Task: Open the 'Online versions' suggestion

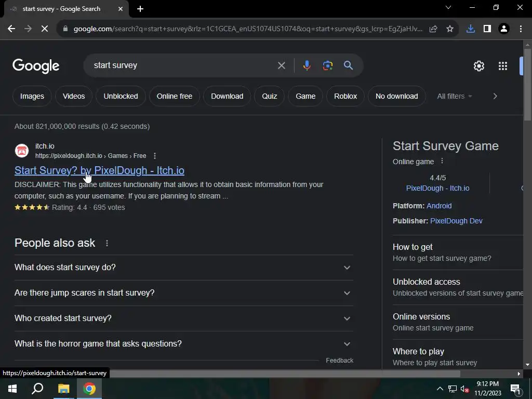Action: click(458, 322)
